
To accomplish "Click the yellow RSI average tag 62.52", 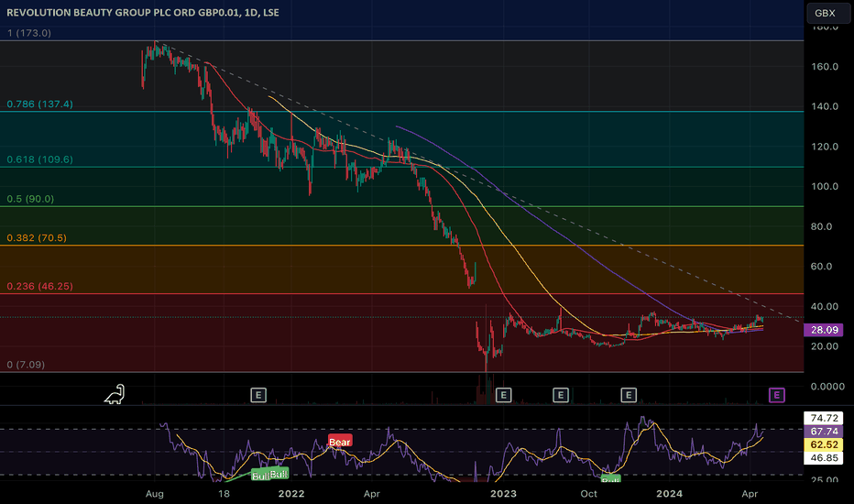I will tap(824, 444).
